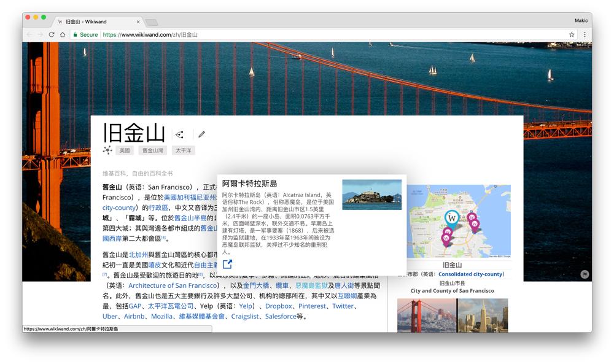
Task: Follow the 舊金山半島 link
Action: point(190,218)
